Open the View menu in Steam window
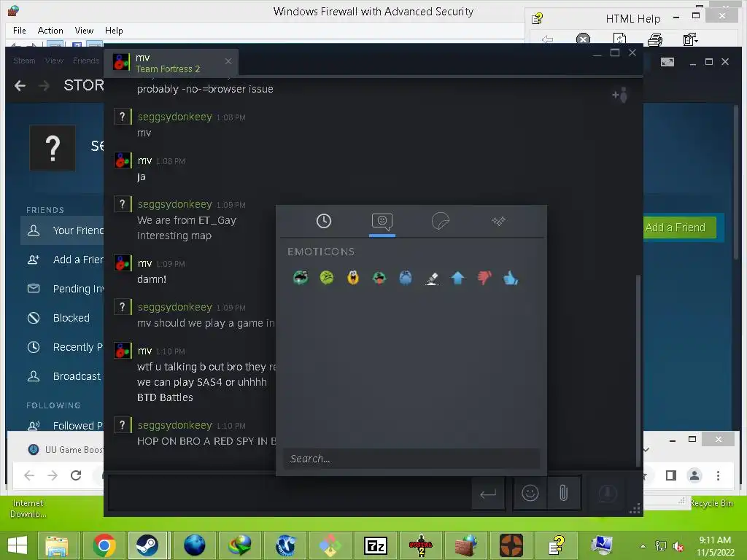Viewport: 747px width, 560px height. (x=54, y=61)
